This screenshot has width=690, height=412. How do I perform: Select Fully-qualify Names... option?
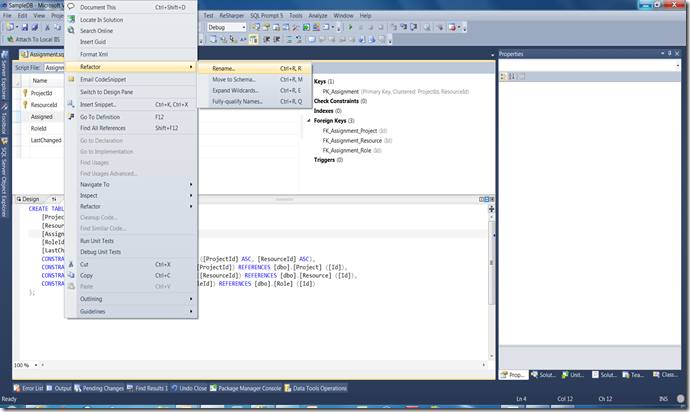coord(255,101)
